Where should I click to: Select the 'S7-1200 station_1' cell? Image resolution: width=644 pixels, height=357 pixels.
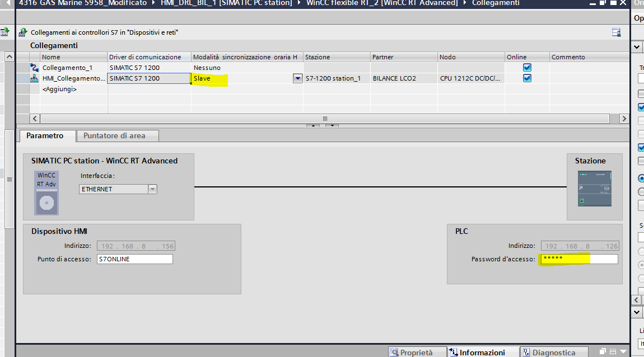tap(337, 78)
